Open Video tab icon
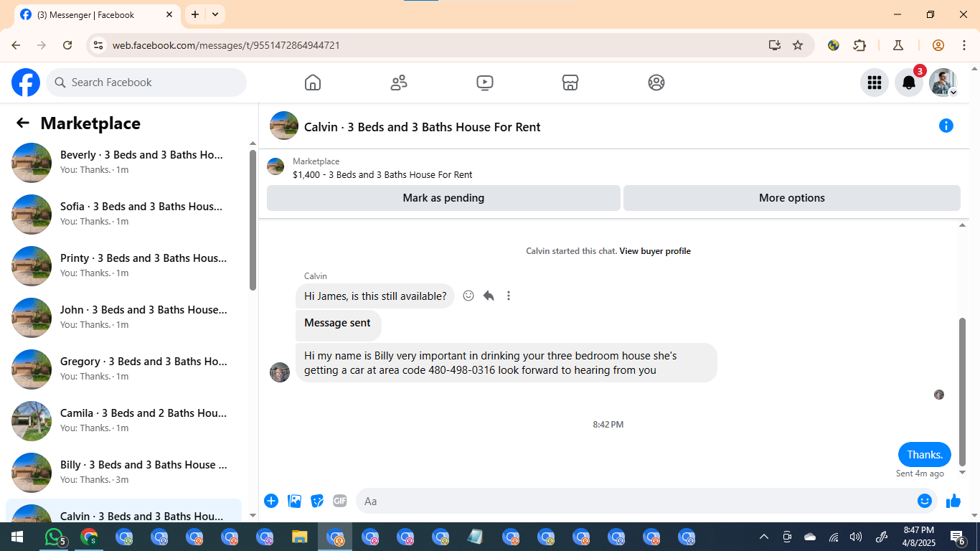The width and height of the screenshot is (980, 551). [x=485, y=83]
